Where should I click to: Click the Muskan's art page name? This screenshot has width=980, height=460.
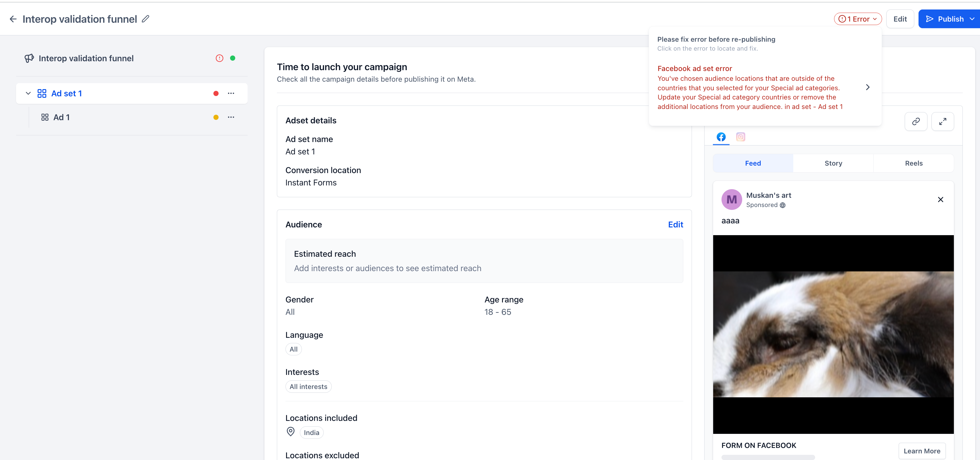769,195
